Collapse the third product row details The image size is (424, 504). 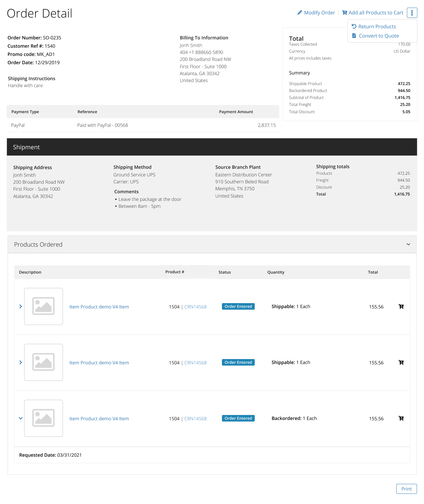pos(21,418)
